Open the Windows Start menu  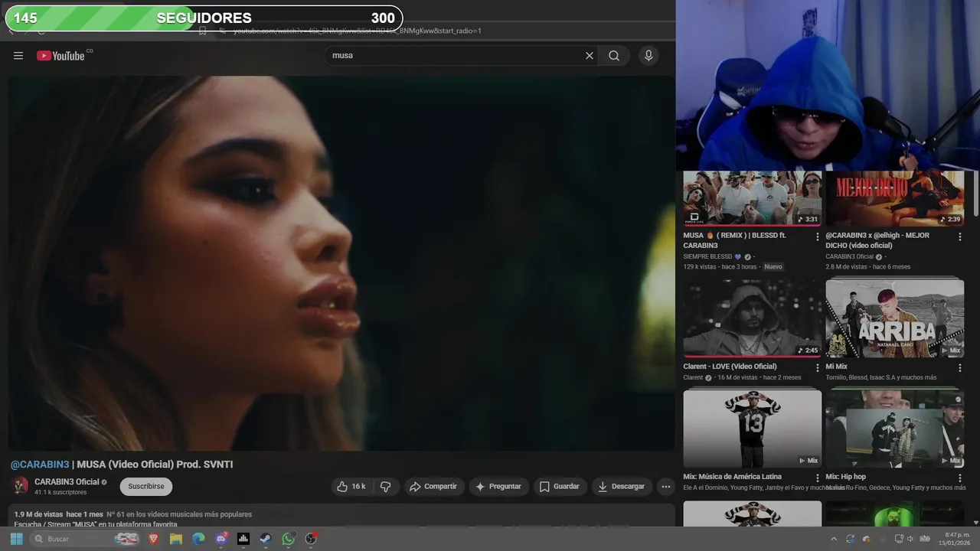pyautogui.click(x=16, y=539)
